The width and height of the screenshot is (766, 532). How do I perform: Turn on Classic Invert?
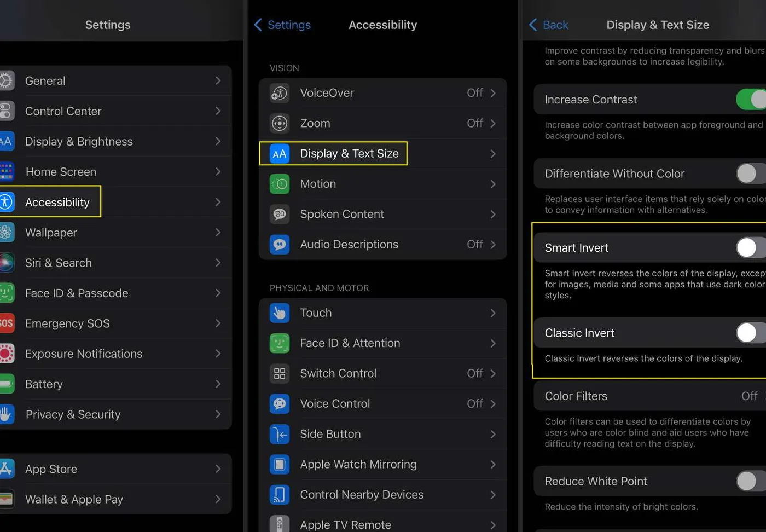pos(748,333)
